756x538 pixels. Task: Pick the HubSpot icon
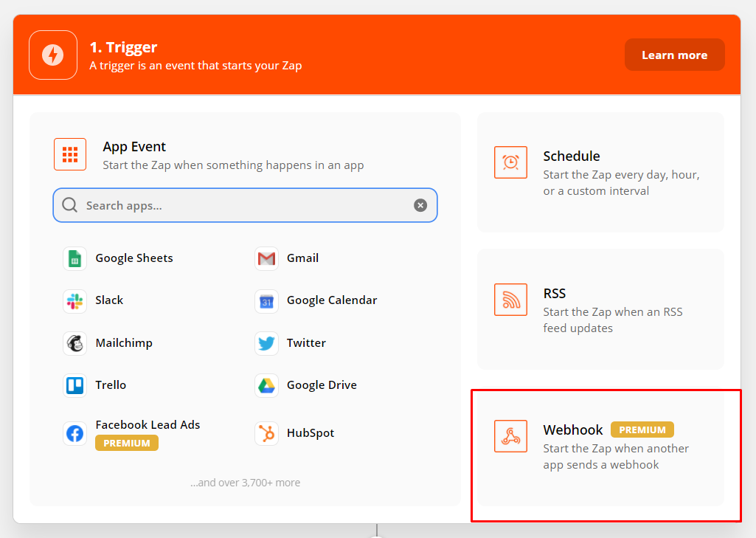pyautogui.click(x=266, y=433)
